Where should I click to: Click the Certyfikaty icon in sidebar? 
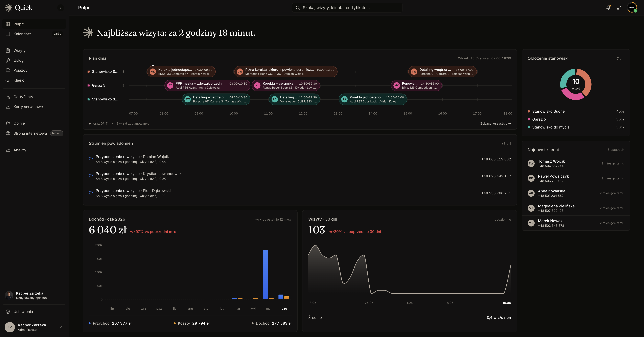point(8,97)
